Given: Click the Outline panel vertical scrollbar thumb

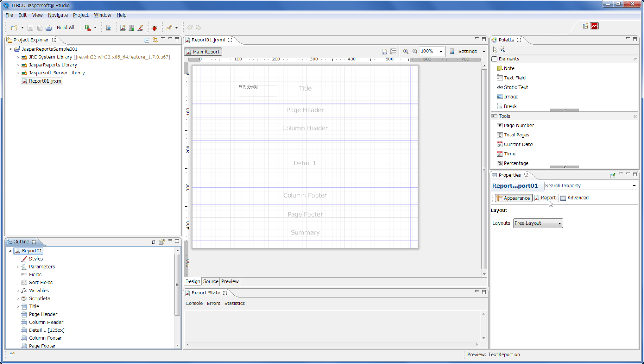Looking at the screenshot, I should 177,284.
